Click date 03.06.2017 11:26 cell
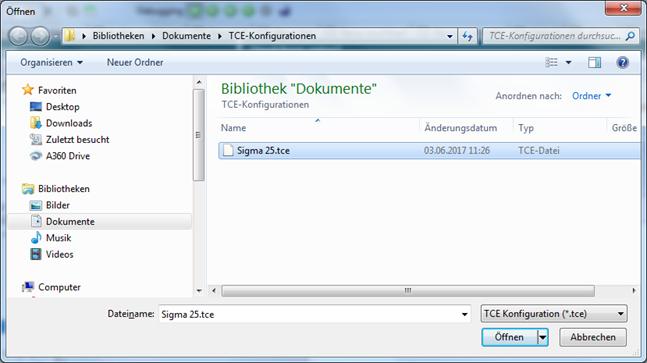 (457, 151)
